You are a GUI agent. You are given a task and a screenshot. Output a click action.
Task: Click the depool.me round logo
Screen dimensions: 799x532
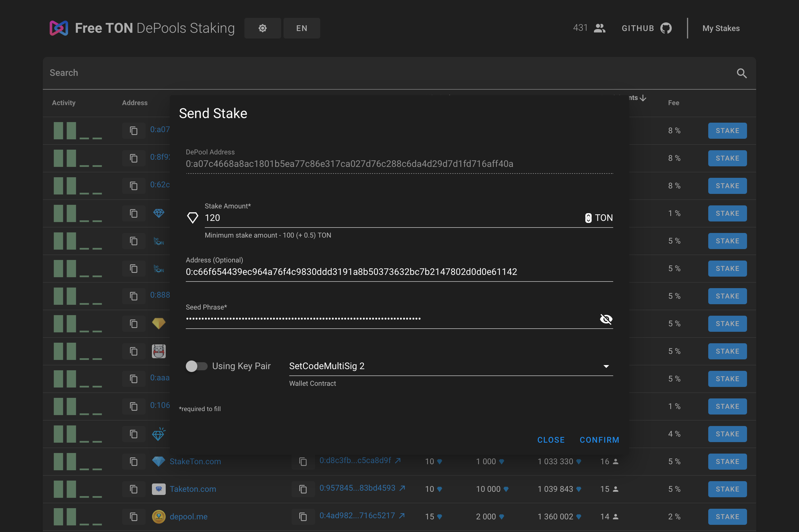pyautogui.click(x=158, y=517)
